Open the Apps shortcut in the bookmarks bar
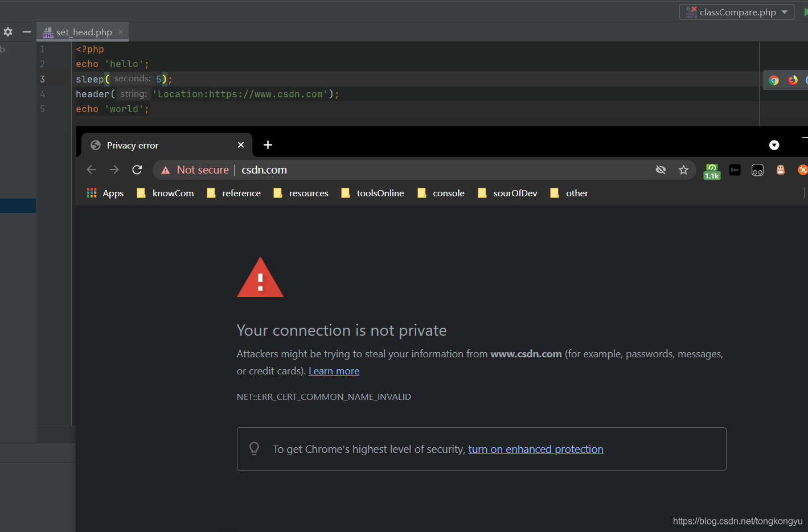 point(105,193)
